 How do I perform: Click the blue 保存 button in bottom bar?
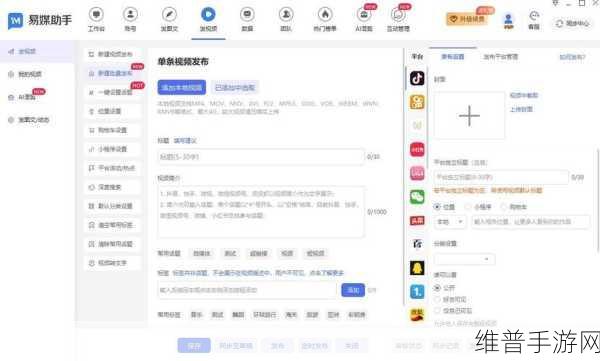click(x=194, y=346)
